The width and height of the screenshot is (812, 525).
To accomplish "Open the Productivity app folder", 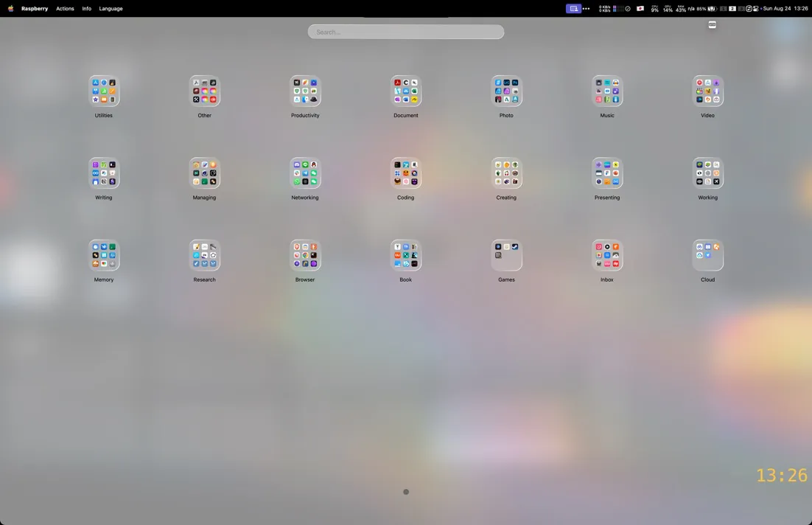I will (x=305, y=91).
